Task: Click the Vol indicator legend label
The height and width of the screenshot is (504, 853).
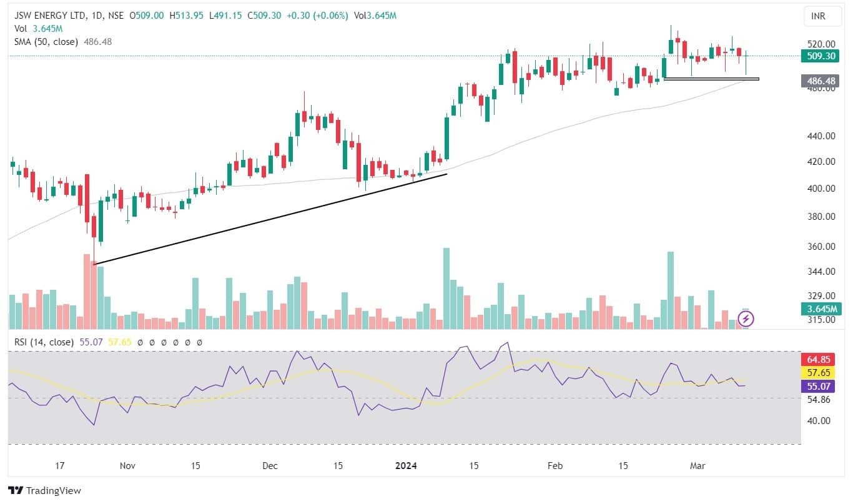Action: tap(21, 29)
